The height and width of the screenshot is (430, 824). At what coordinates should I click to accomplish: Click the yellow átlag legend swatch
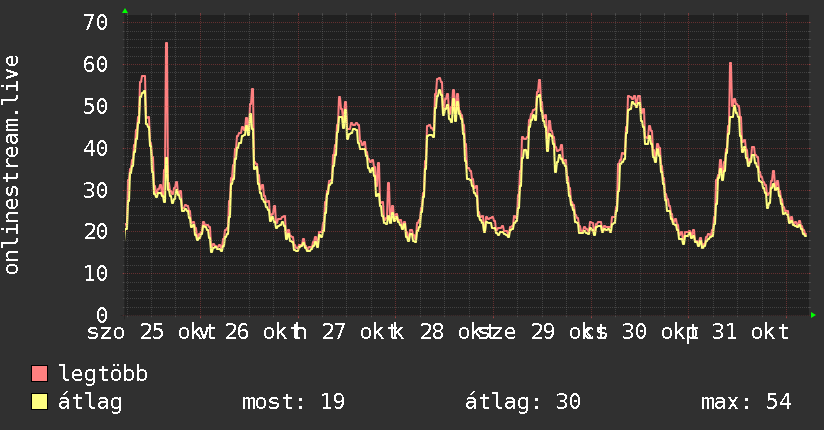[39, 402]
